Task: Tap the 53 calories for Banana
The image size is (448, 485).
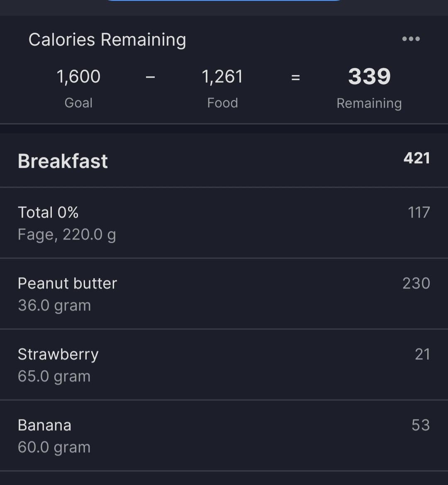Action: tap(421, 425)
